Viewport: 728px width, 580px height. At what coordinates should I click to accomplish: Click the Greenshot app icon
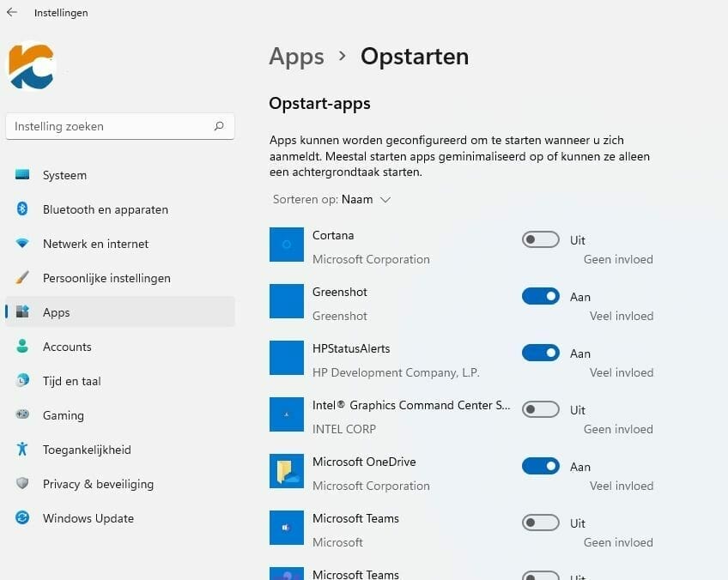tap(287, 301)
